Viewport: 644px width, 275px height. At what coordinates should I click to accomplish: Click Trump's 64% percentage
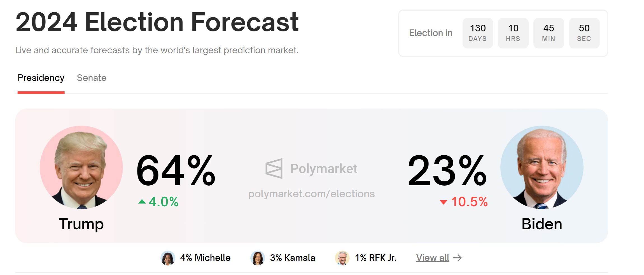tap(176, 171)
